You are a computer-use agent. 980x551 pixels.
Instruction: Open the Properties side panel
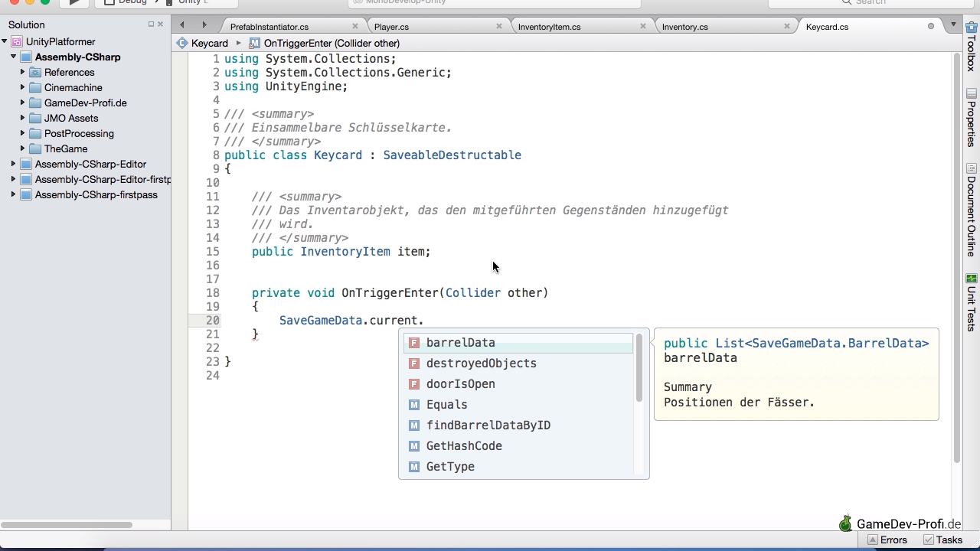pos(972,118)
